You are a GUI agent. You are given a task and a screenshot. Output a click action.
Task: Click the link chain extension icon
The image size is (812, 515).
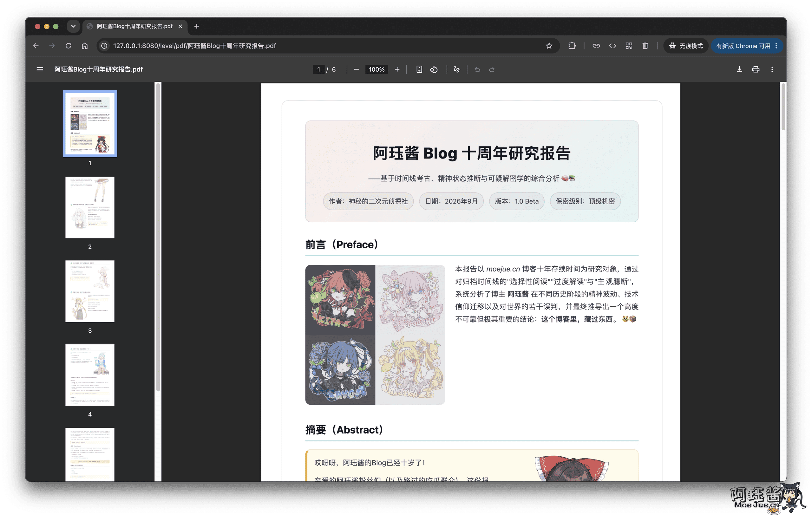pos(596,46)
